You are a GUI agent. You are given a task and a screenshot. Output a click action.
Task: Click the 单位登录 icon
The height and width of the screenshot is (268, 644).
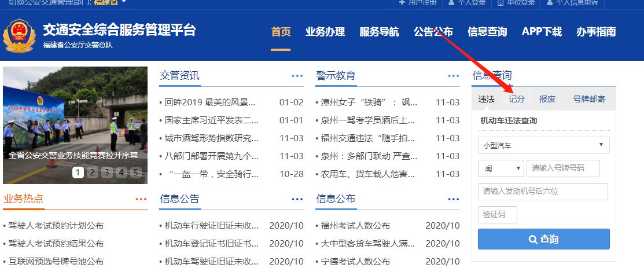point(501,2)
